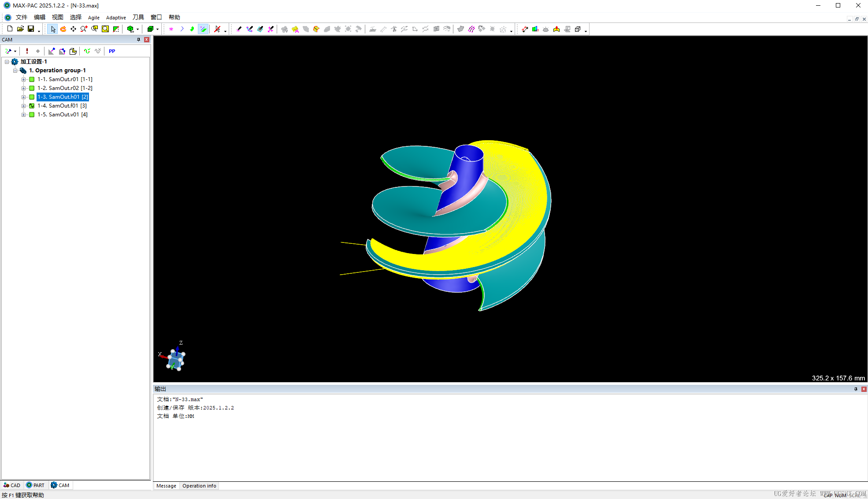Select the pan move tool
Screen dimensions: 868x499
coord(73,29)
